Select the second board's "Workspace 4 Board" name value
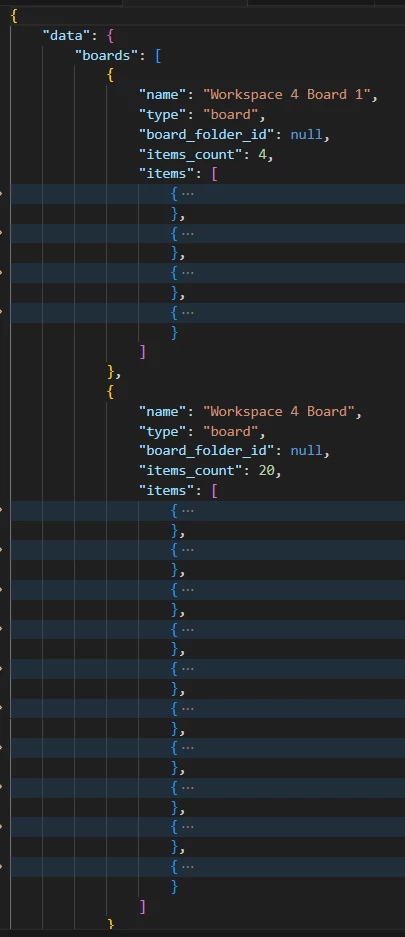 pyautogui.click(x=278, y=412)
